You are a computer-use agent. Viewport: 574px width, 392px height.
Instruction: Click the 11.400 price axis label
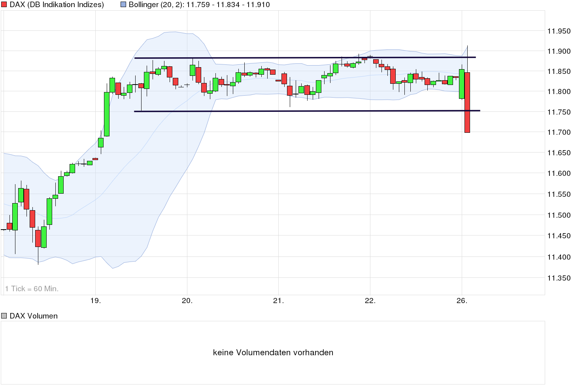tap(559, 257)
